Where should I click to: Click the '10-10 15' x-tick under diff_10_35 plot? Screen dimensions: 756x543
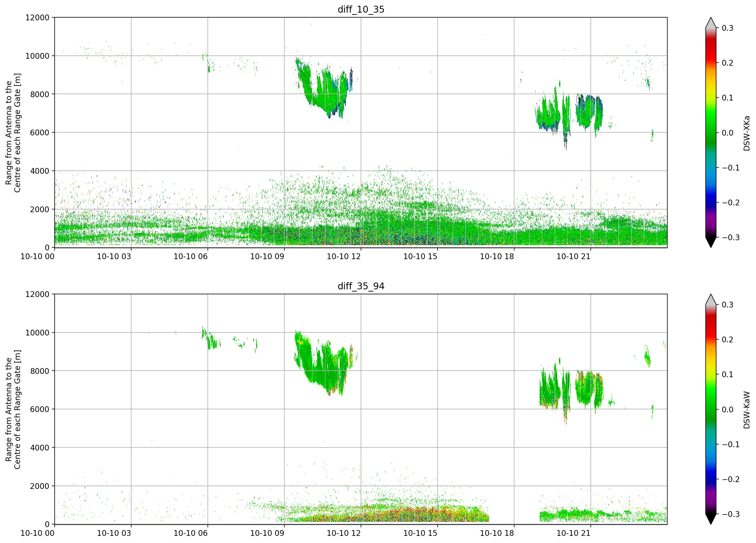pyautogui.click(x=420, y=256)
